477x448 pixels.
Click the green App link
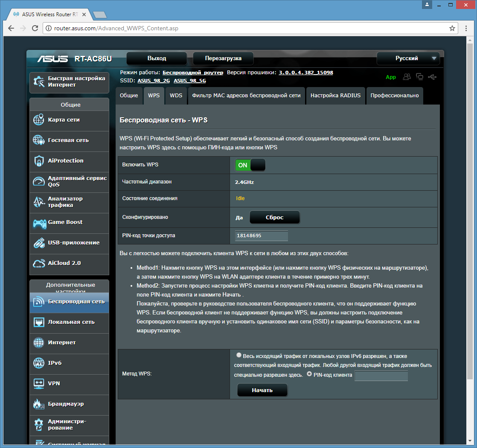pyautogui.click(x=391, y=77)
